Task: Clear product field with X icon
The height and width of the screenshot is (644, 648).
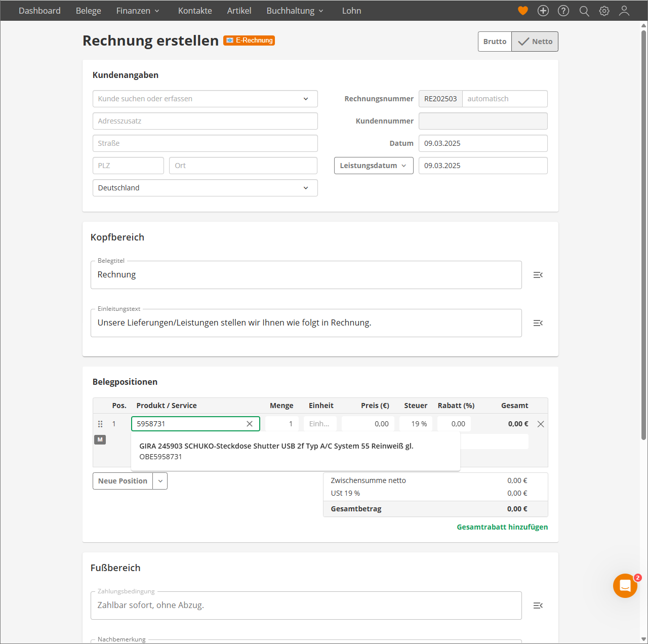Action: (x=250, y=424)
